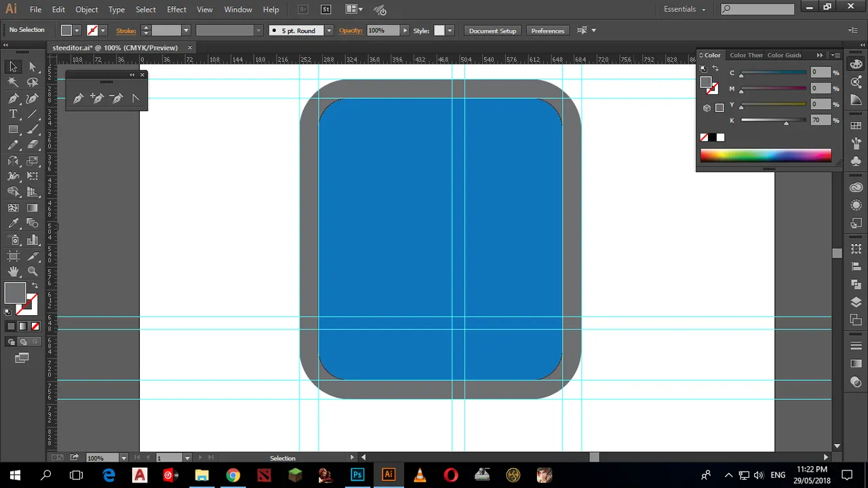Set paint mode to Color
This screenshot has height=488, width=868.
11,326
